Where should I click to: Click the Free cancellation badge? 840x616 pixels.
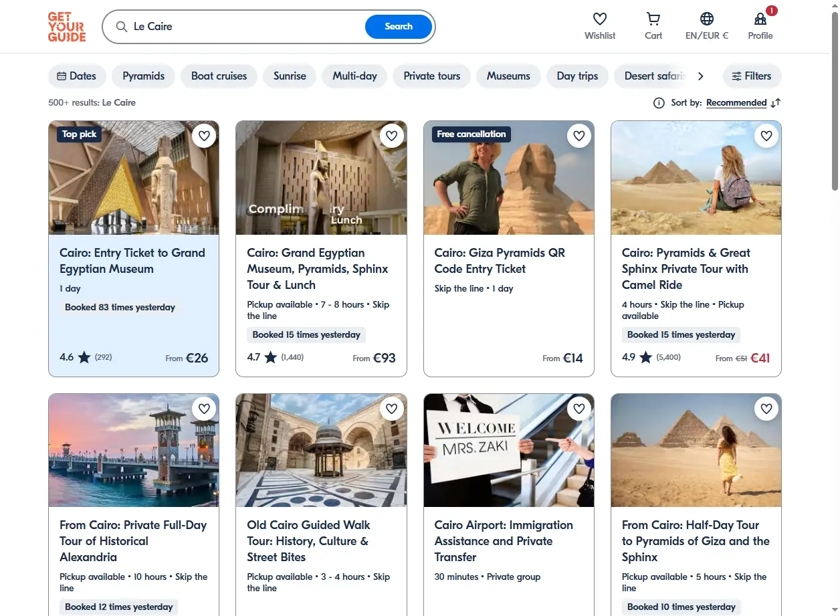click(x=471, y=134)
